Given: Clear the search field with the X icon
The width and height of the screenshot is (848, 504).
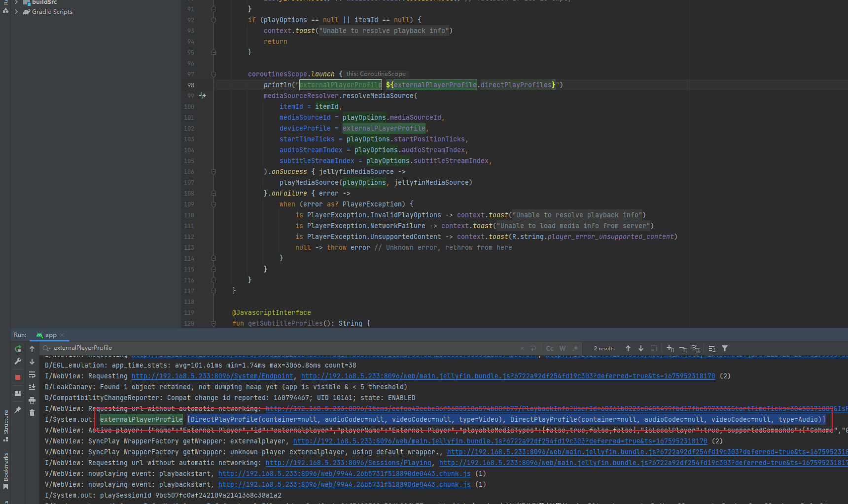Looking at the screenshot, I should point(522,348).
